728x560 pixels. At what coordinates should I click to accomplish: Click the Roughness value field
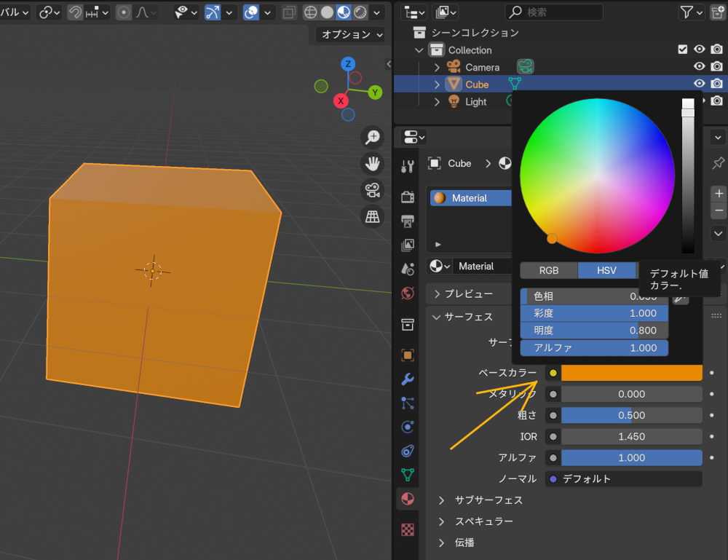[x=631, y=415]
